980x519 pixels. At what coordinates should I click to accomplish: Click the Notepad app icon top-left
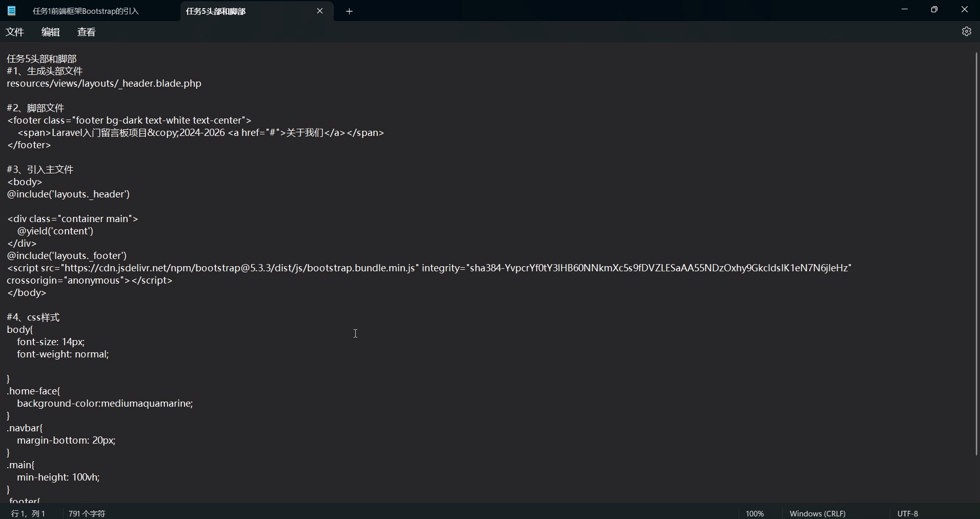11,11
